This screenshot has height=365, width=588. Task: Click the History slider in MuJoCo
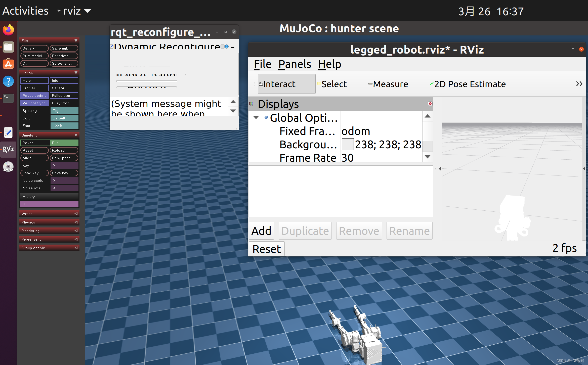[49, 204]
